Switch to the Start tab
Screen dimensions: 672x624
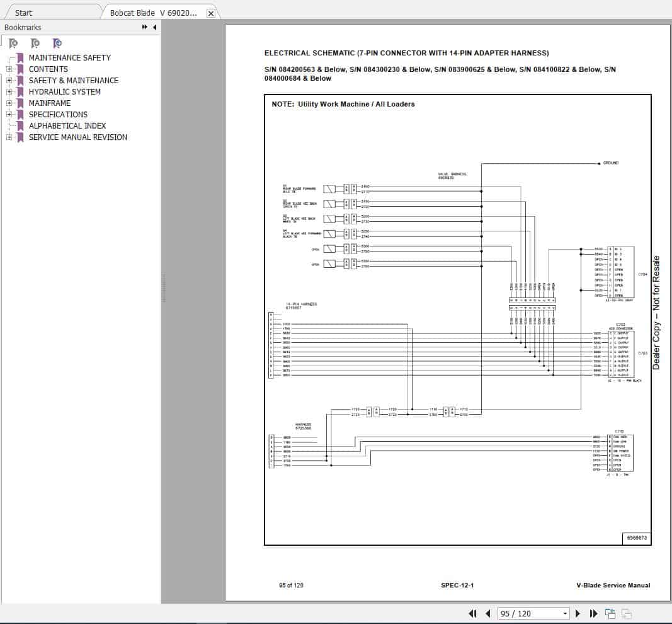point(23,12)
